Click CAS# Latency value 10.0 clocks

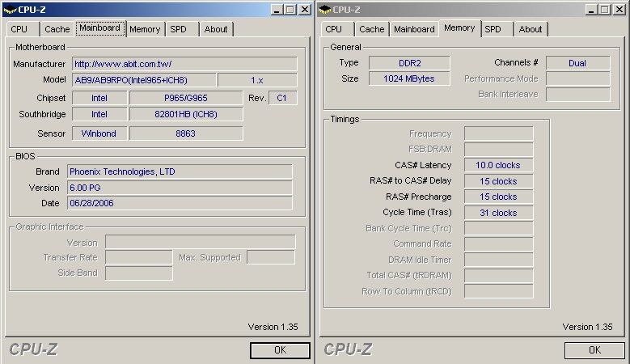pos(499,165)
